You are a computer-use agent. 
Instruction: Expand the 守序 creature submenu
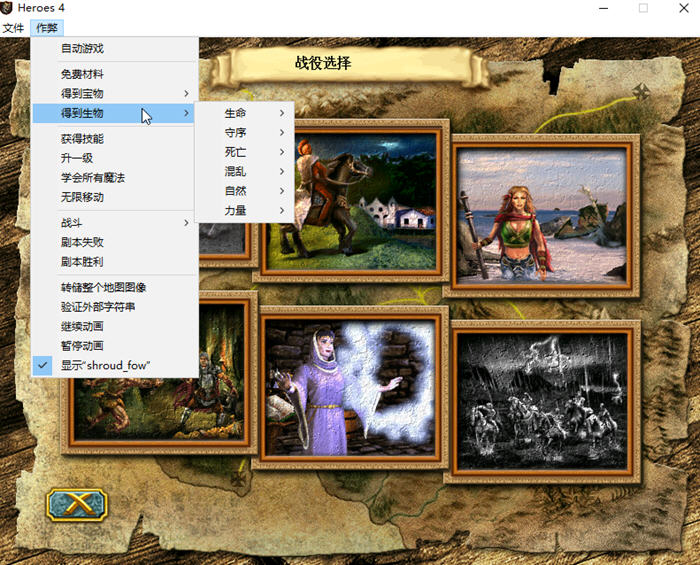pos(244,133)
